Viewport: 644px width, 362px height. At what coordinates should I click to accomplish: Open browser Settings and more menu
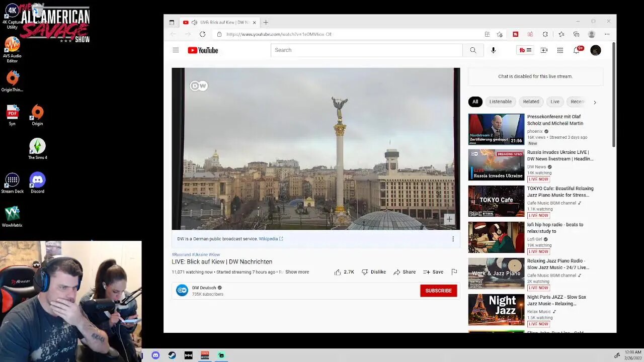(607, 34)
